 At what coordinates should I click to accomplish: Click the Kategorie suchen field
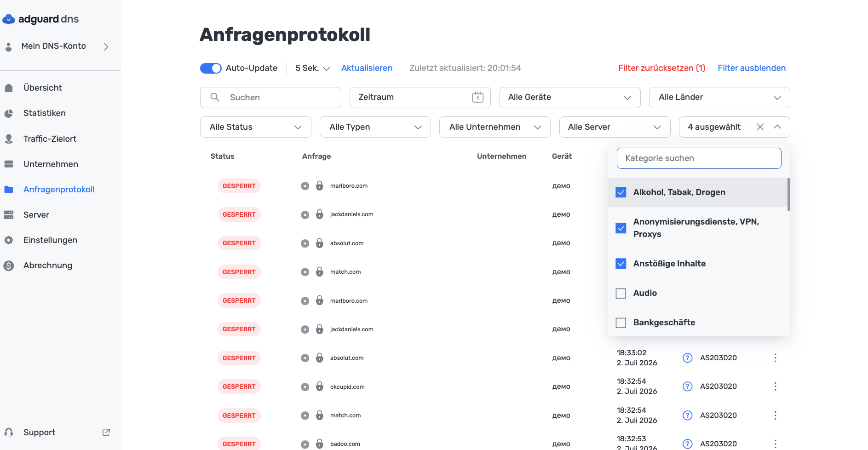699,158
